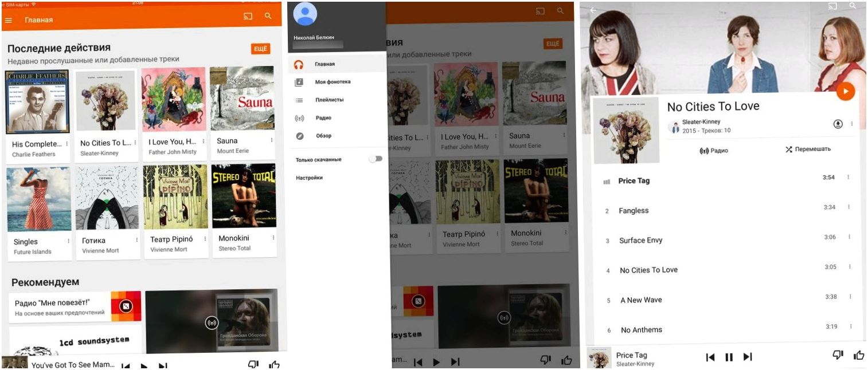Tap search icon in album screen header
The width and height of the screenshot is (868, 370).
pyautogui.click(x=853, y=6)
